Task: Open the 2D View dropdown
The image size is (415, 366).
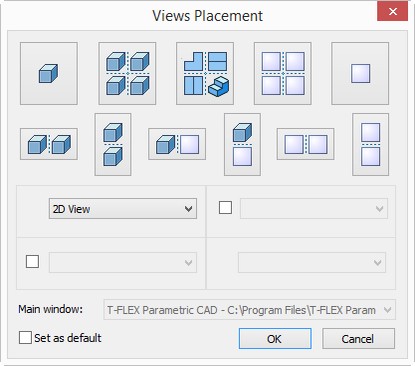Action: [x=123, y=209]
